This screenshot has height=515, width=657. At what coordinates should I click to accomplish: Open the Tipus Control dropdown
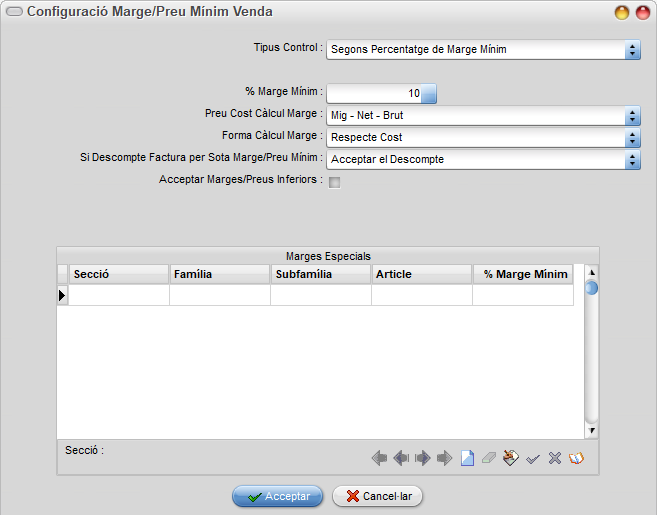[484, 49]
